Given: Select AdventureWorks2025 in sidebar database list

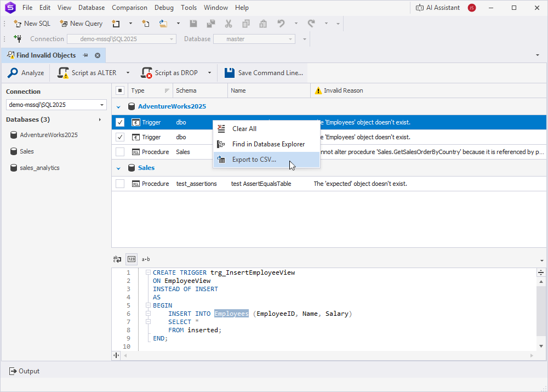Looking at the screenshot, I should [x=49, y=135].
